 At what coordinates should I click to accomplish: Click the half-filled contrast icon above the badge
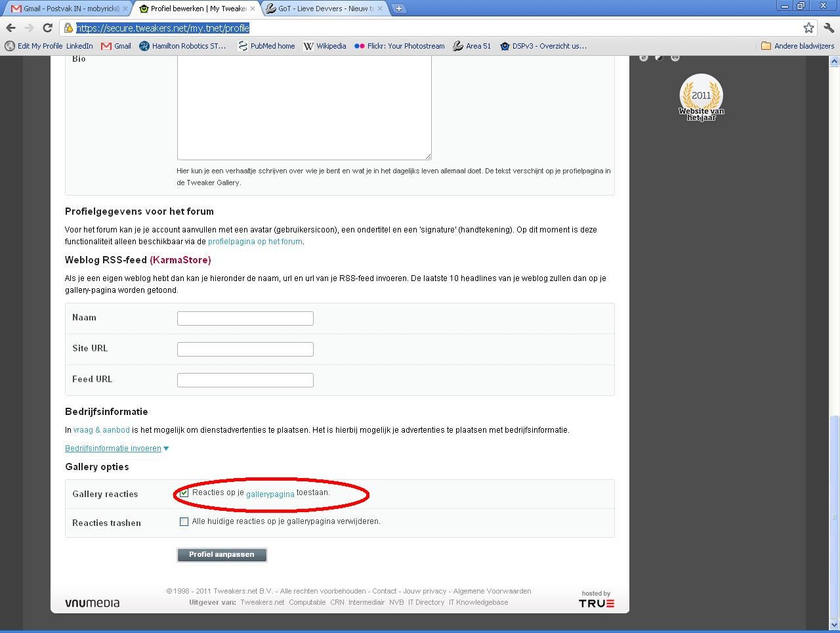[x=659, y=57]
